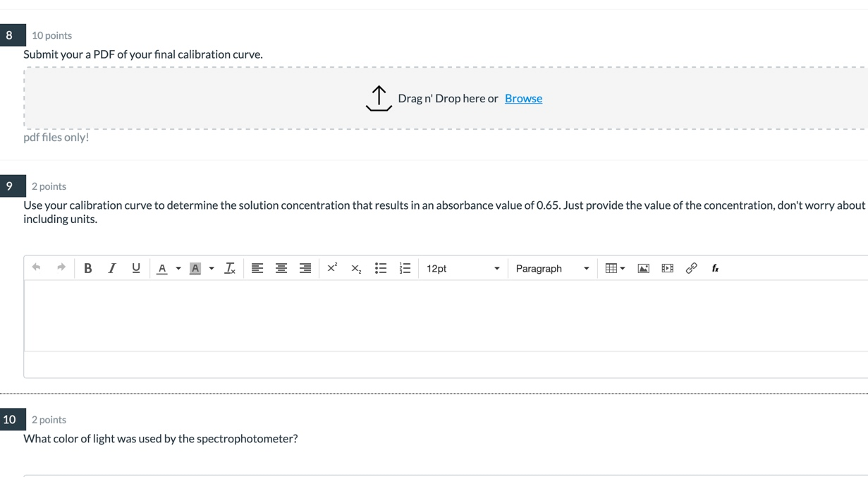
Task: Toggle bold formatting
Action: click(x=87, y=268)
